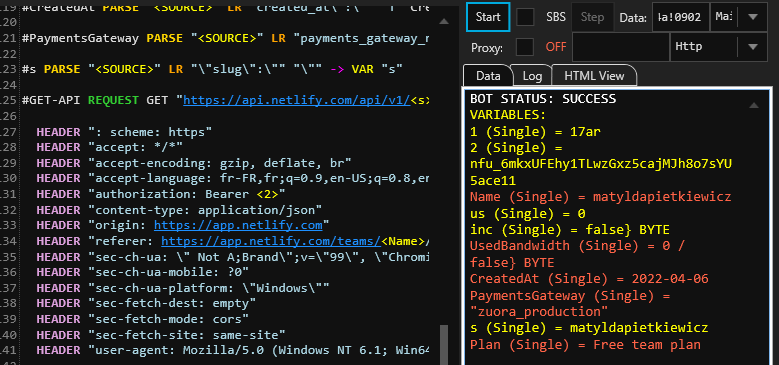Toggle the SBS checkbox

click(x=525, y=17)
